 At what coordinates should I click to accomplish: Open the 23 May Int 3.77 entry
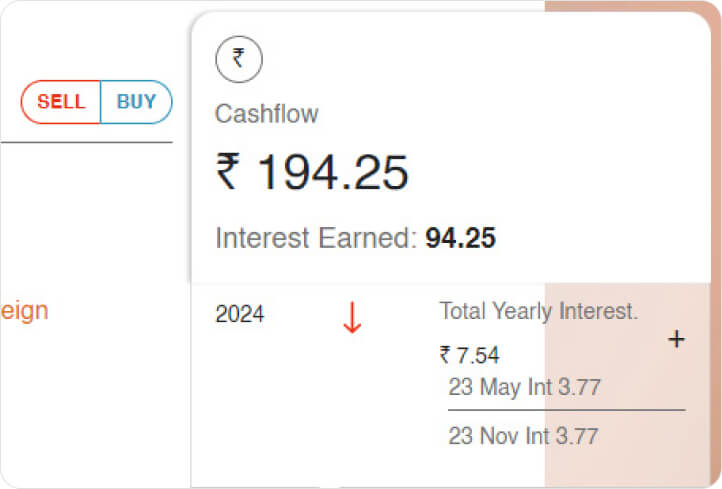pos(524,387)
